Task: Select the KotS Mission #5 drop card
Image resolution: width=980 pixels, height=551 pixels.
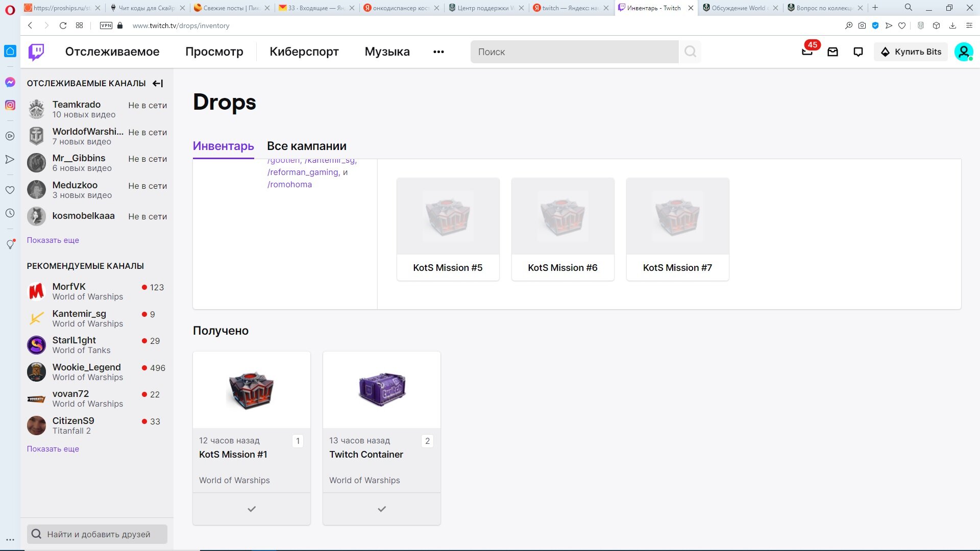Action: click(448, 229)
